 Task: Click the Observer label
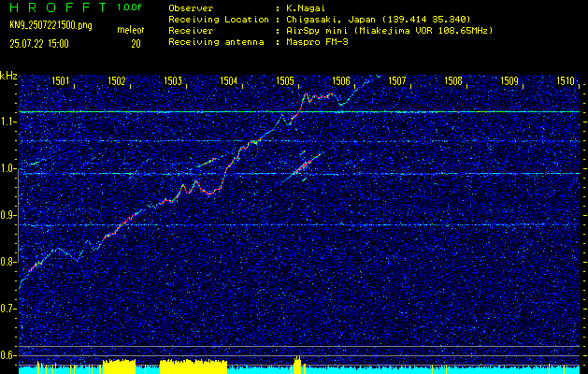(x=191, y=8)
